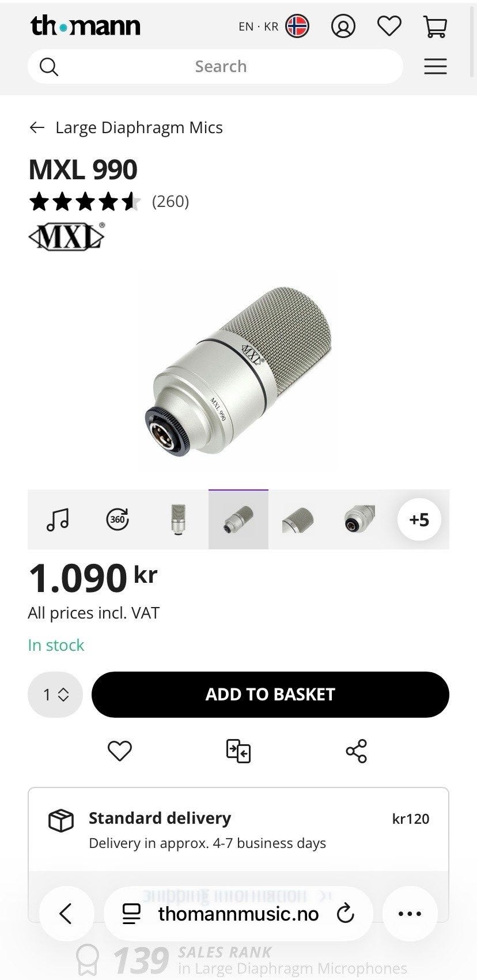Reload the page in the browser bar

pos(345,913)
